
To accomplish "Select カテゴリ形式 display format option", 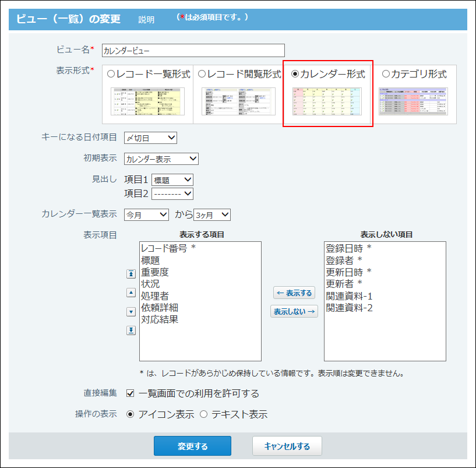I will (x=386, y=75).
